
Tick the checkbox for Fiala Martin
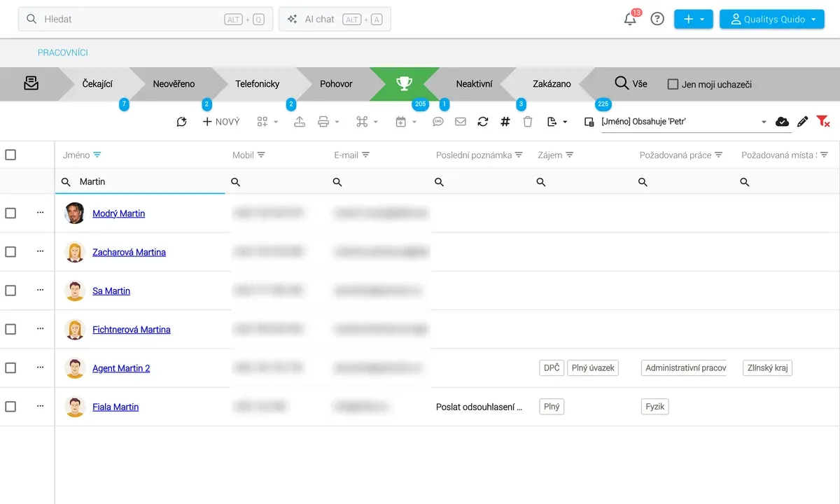click(x=10, y=406)
